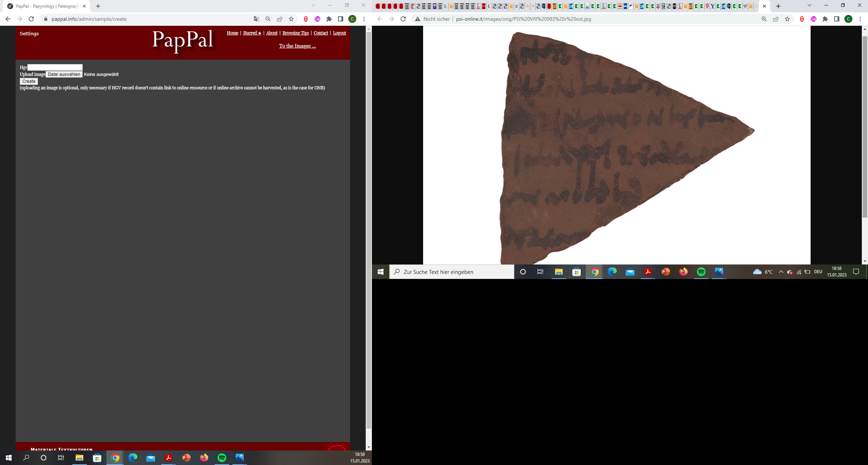The width and height of the screenshot is (868, 465).
Task: Open new tab in left browser
Action: 98,6
